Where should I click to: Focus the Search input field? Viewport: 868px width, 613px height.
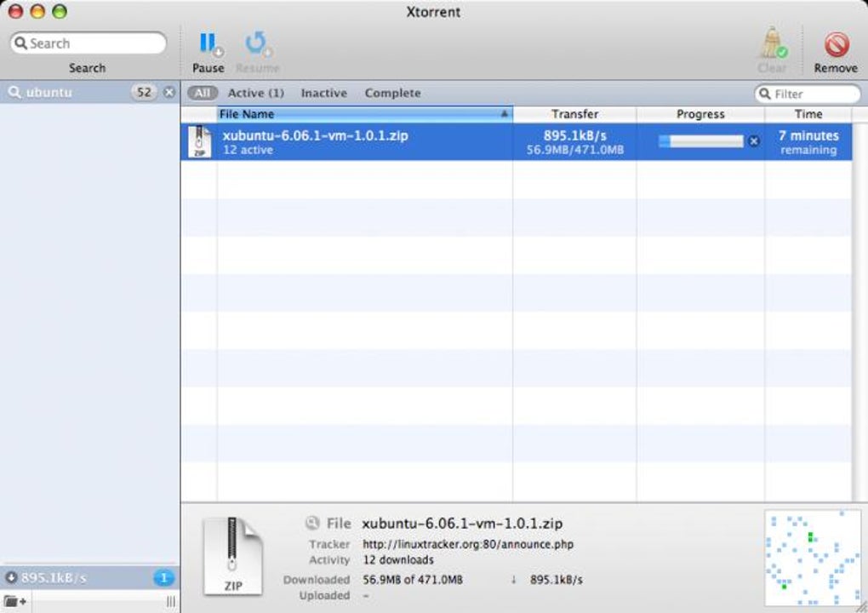[88, 43]
